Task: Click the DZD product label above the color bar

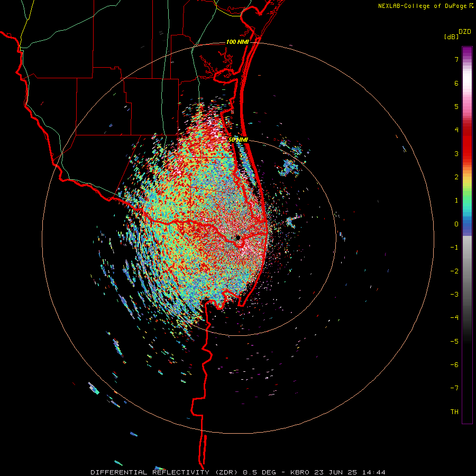Action: pos(465,32)
